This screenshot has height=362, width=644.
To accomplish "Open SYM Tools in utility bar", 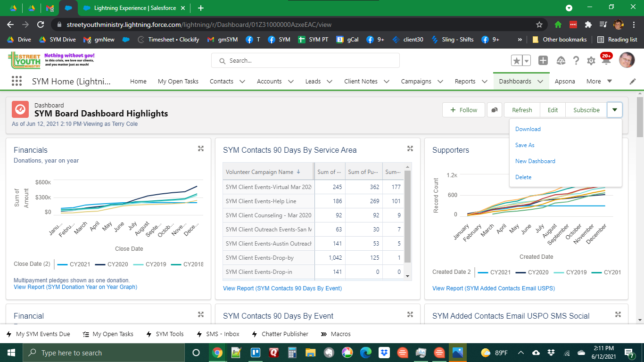I will tap(165, 334).
